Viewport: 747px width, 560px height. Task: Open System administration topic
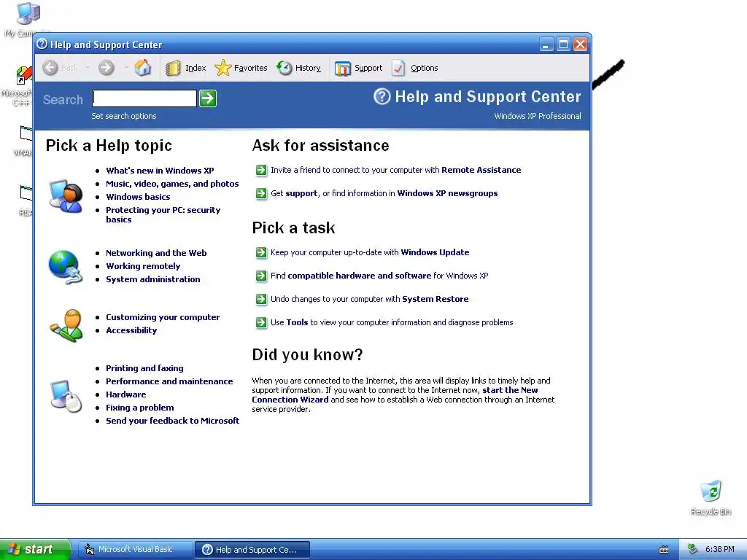point(153,279)
